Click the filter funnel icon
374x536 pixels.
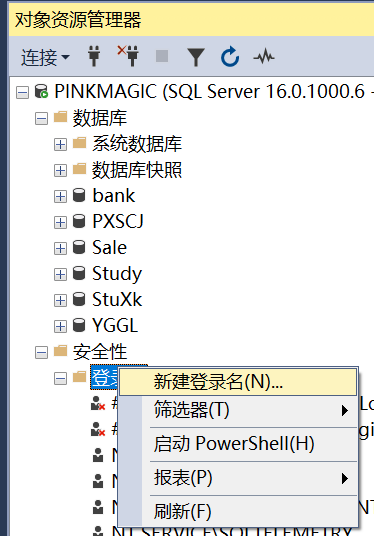[196, 57]
